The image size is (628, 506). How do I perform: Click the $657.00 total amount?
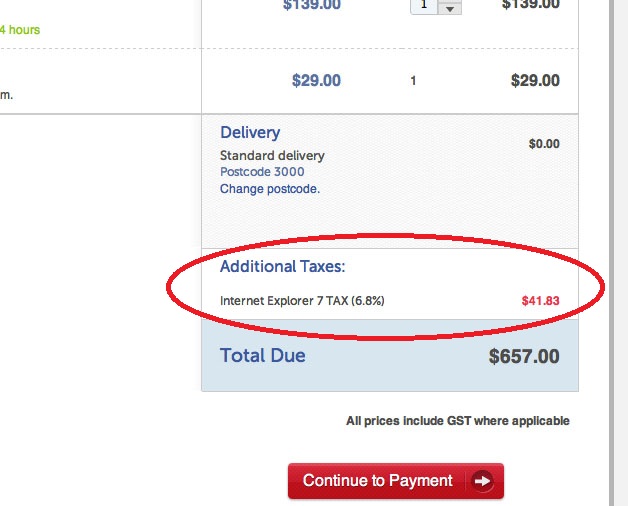click(x=524, y=356)
